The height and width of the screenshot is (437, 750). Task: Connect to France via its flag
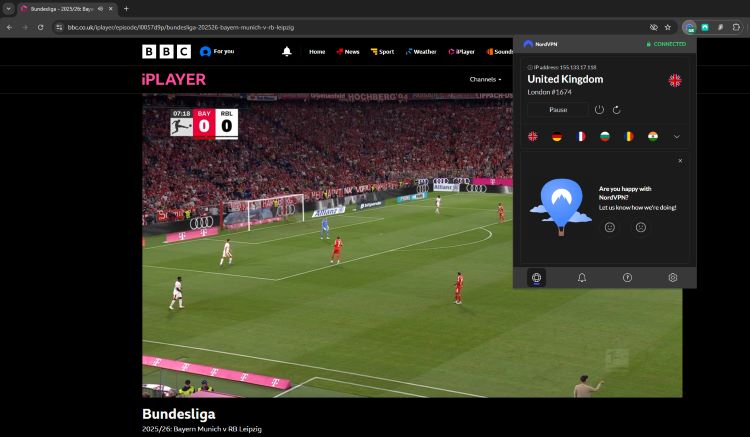pyautogui.click(x=581, y=136)
